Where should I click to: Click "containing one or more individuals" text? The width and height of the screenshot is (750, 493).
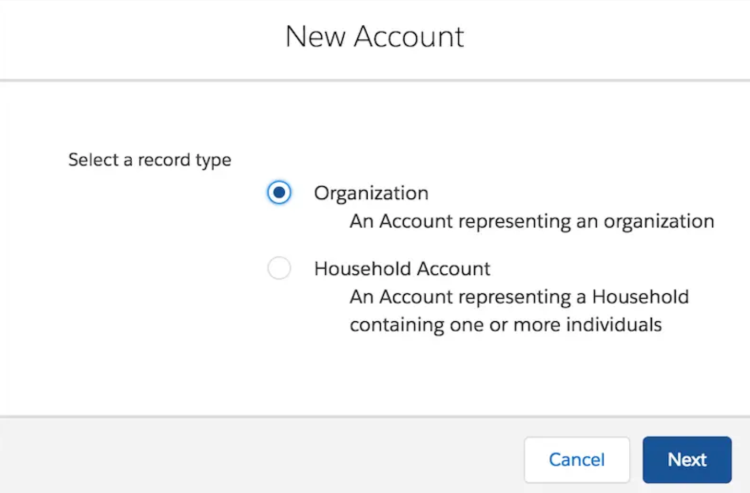(x=506, y=325)
